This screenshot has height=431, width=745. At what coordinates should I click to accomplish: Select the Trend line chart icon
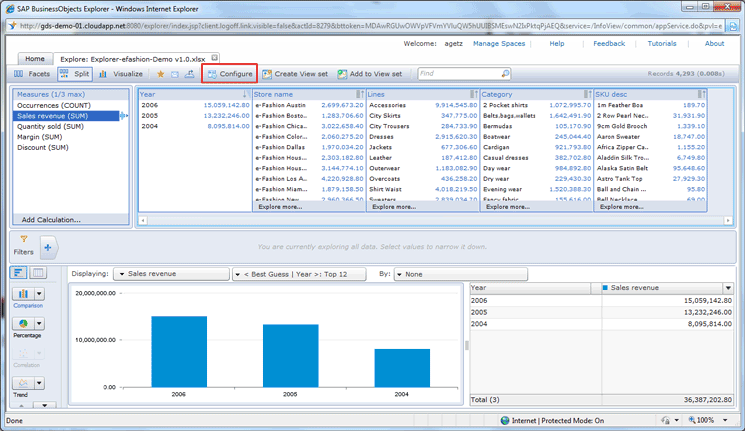tap(23, 383)
